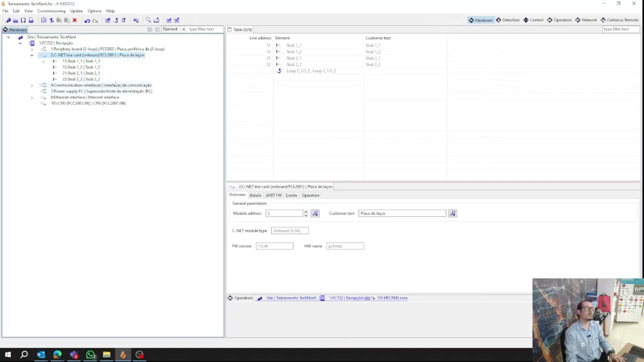Open the Element dropdown above the tree

(174, 29)
